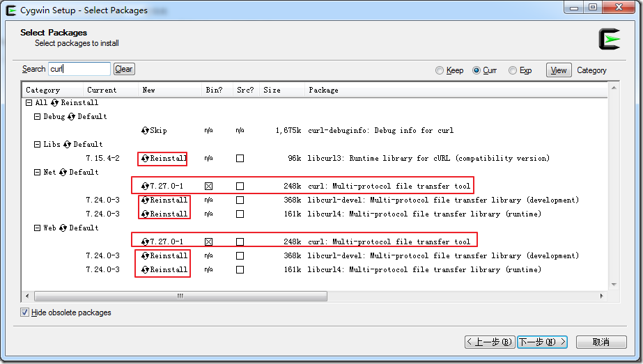Click the libcurl3 Runtime library description
Image resolution: width=643 pixels, height=364 pixels.
tap(428, 158)
